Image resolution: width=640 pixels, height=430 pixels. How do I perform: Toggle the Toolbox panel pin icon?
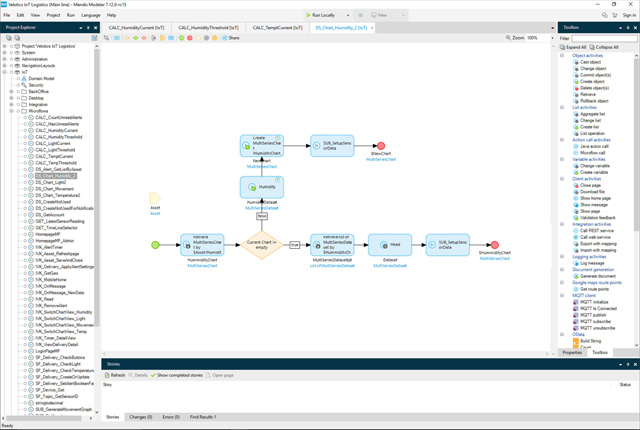tap(628, 28)
